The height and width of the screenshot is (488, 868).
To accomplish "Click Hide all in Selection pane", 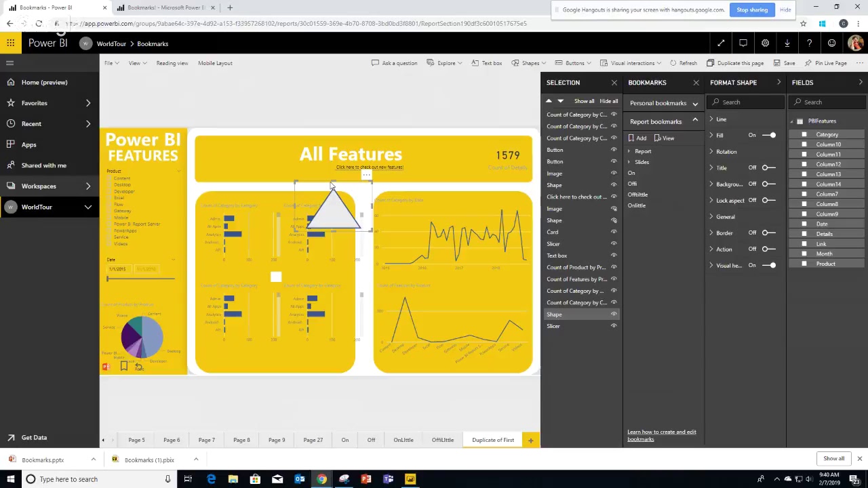I will tap(608, 101).
